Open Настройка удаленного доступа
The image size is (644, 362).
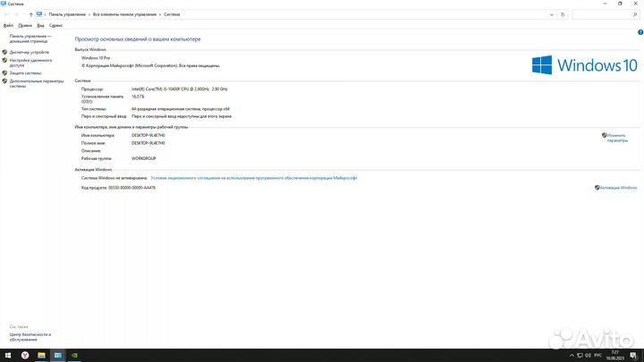point(30,63)
